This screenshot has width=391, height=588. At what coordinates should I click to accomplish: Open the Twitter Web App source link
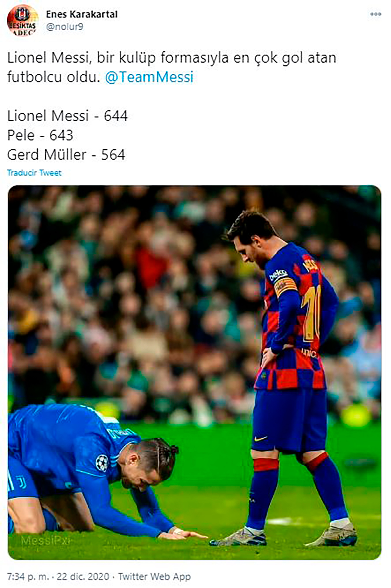[154, 577]
